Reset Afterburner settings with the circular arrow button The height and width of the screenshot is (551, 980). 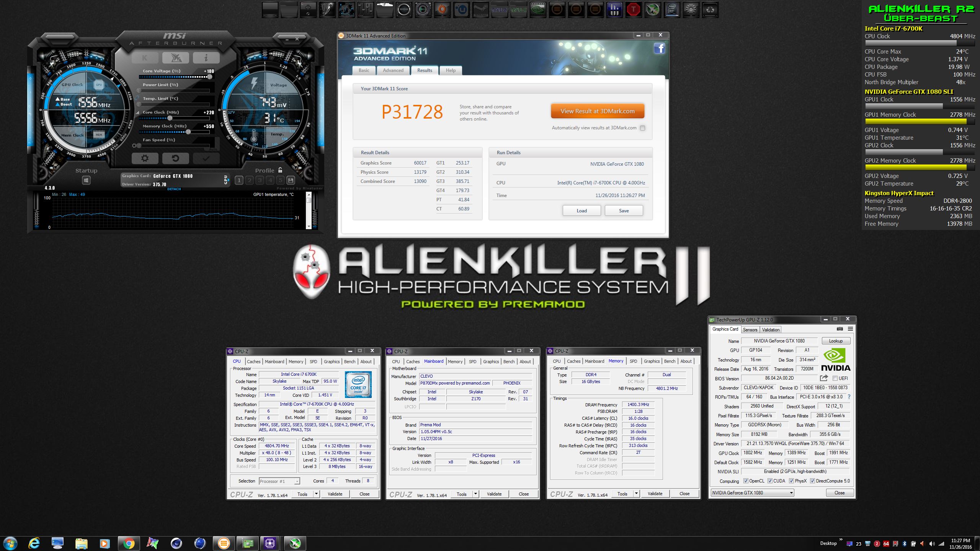point(175,158)
